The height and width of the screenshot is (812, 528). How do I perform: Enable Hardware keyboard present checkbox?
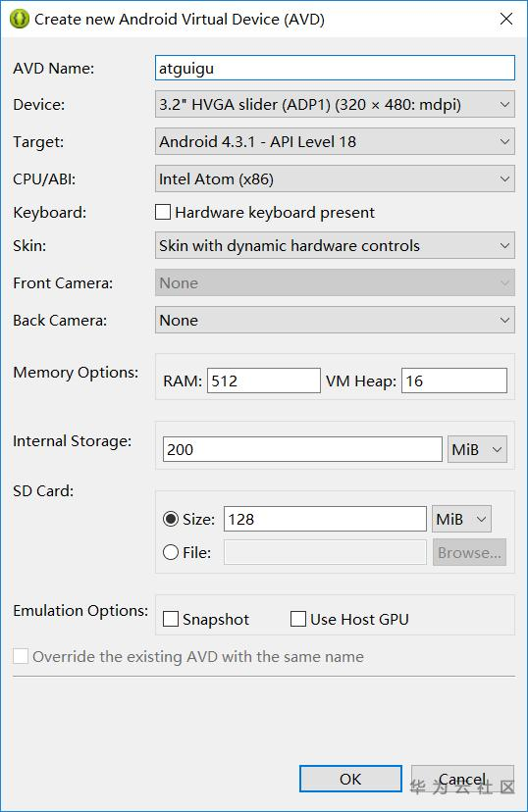pos(163,213)
